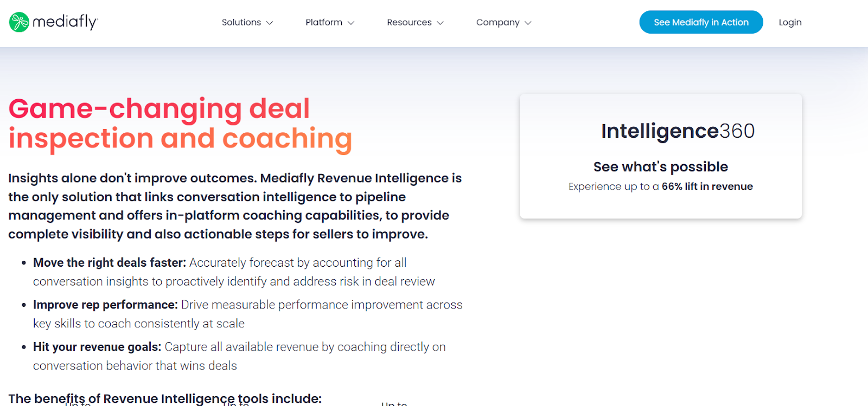Click the See what's possible heading
This screenshot has height=406, width=868.
660,166
